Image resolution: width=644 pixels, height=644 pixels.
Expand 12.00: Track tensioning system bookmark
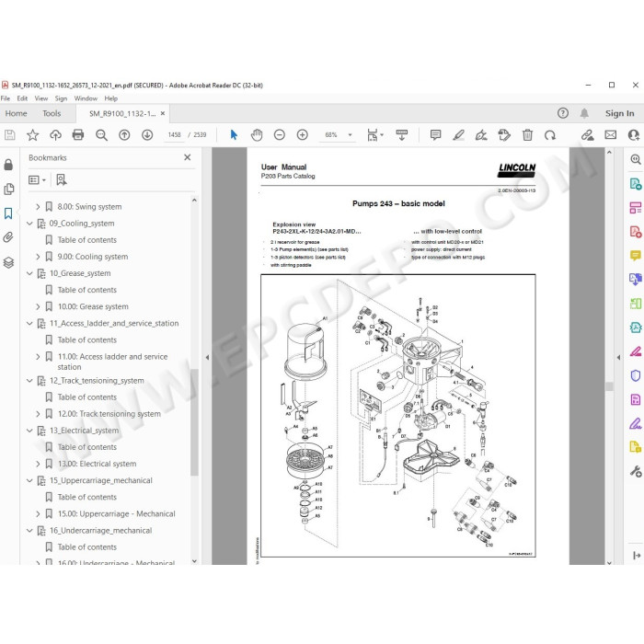coord(38,414)
